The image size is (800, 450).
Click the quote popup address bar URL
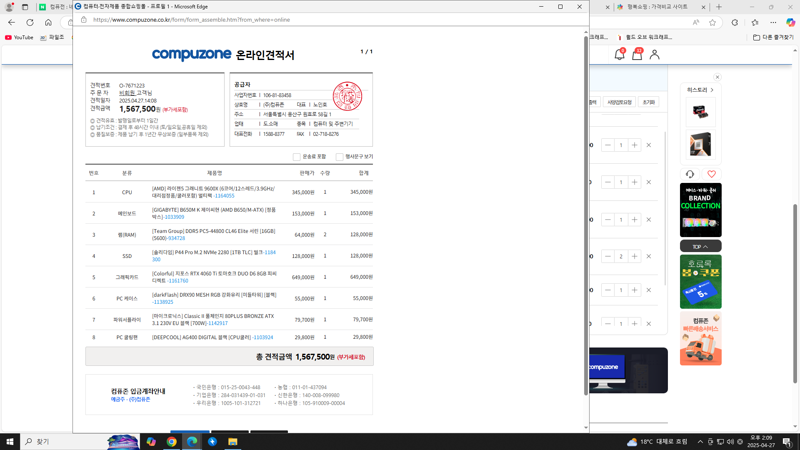point(191,20)
